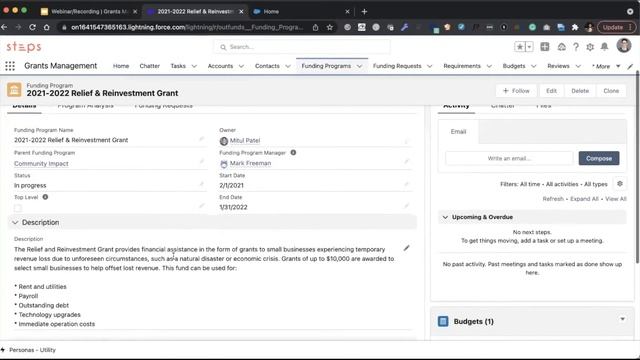Viewport: 640px width, 360px height.
Task: Reload the page in browser
Action: 32,27
